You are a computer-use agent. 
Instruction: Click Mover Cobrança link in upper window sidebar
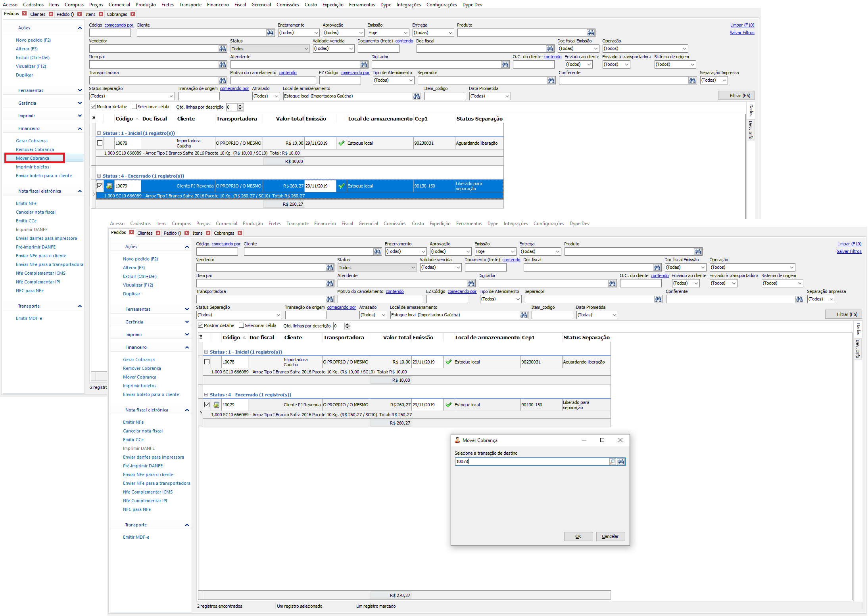33,158
